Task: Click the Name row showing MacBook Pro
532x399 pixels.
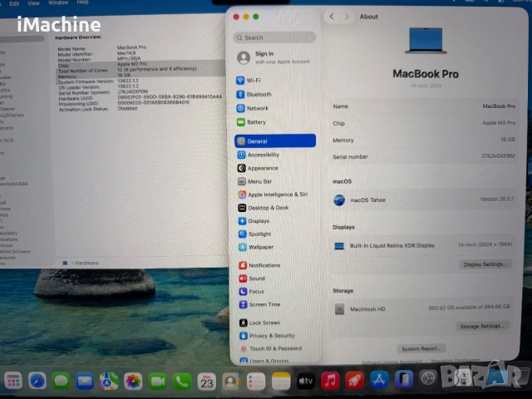Action: 424,106
